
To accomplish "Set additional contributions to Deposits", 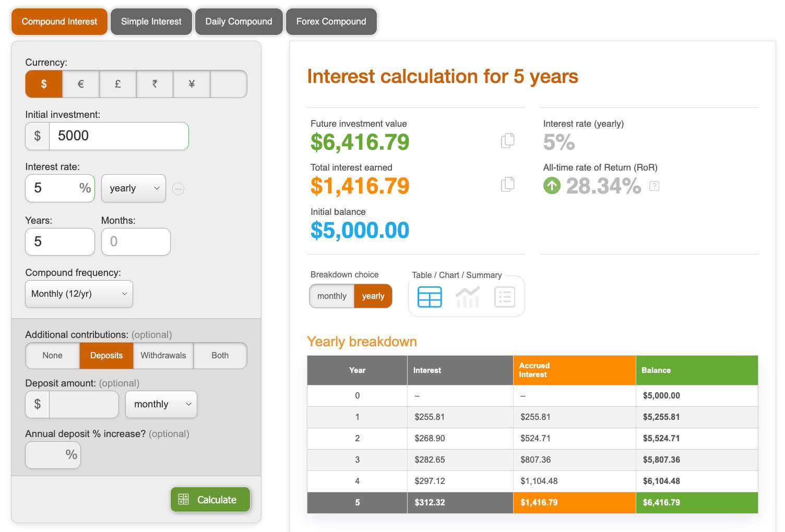I will pyautogui.click(x=106, y=356).
